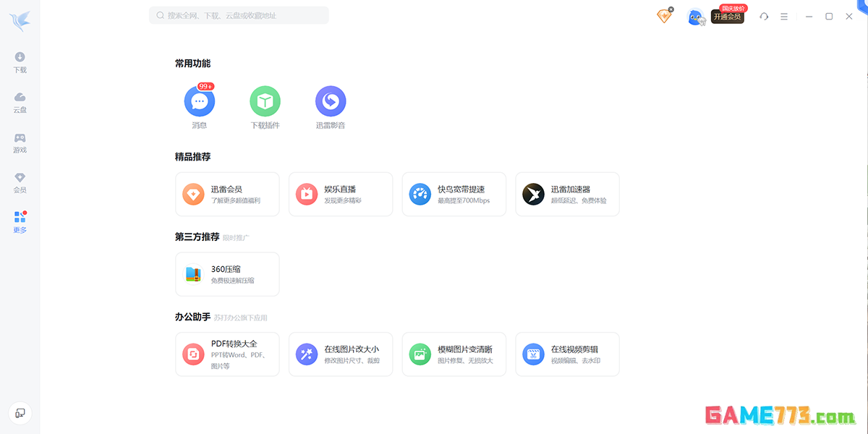Open 会员 membership sidebar item
Image resolution: width=868 pixels, height=434 pixels.
(20, 182)
